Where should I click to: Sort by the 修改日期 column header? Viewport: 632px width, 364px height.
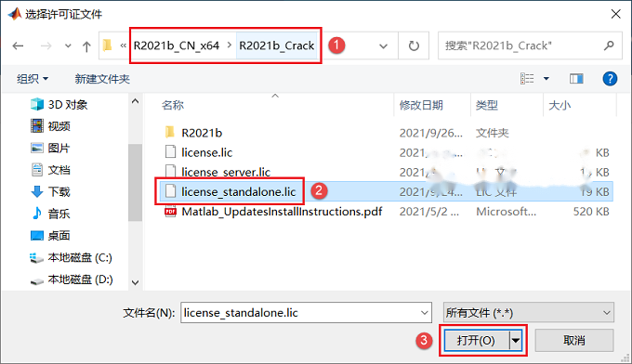421,105
